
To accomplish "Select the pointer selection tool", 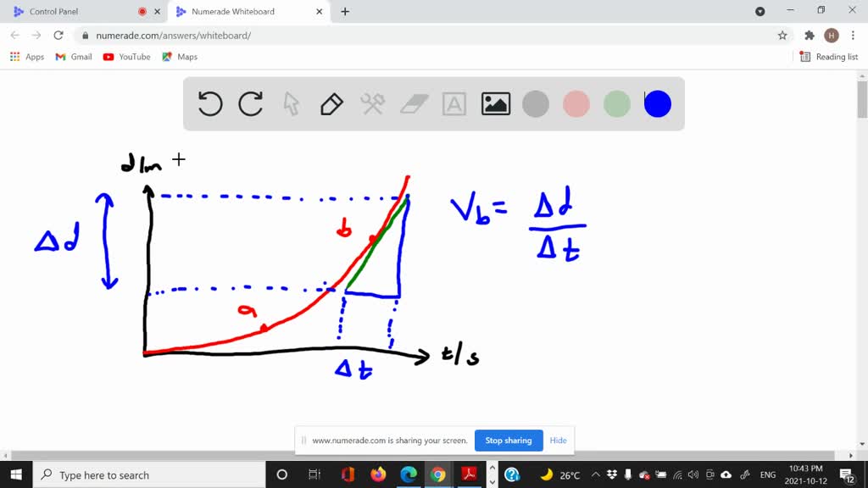I will coord(291,103).
